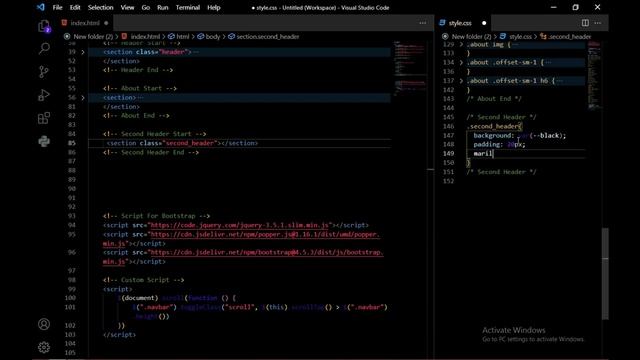The height and width of the screenshot is (360, 640).
Task: Open the File menu
Action: tap(58, 7)
